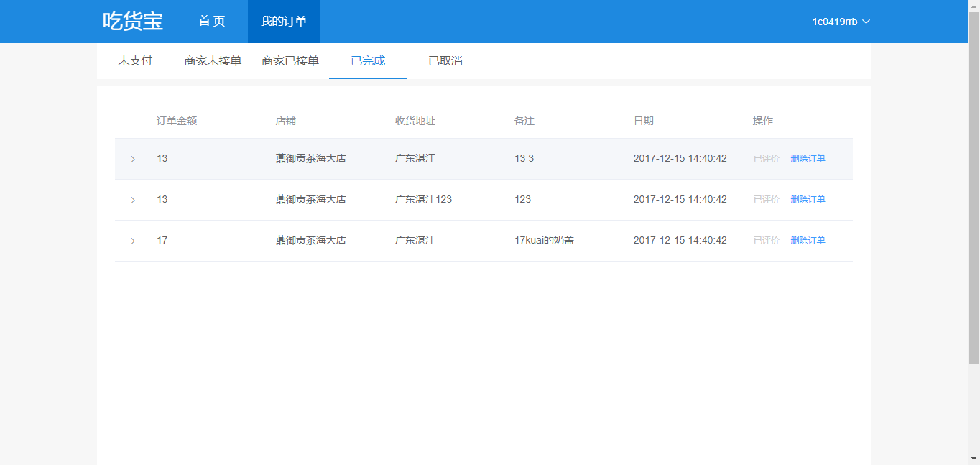980x465 pixels.
Task: Click the 订单金额 column header
Action: tap(177, 121)
